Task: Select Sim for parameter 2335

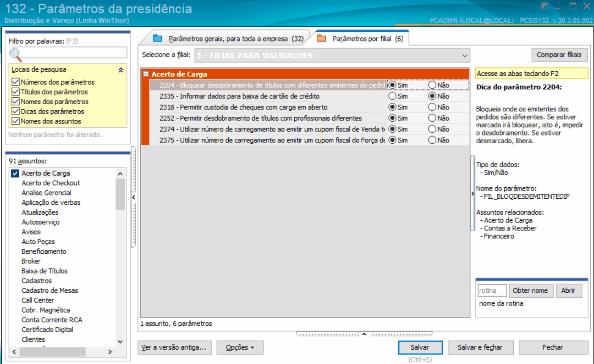Action: 392,96
